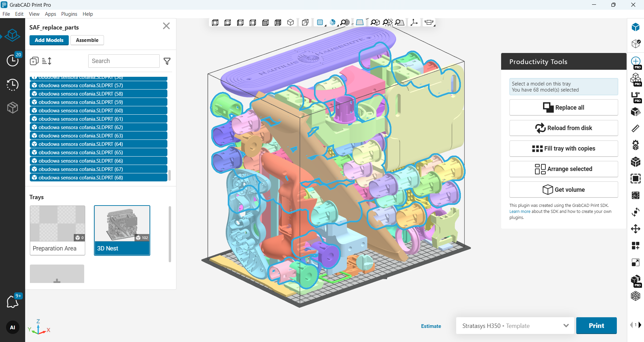
Task: Open the sort order options for models
Action: [47, 61]
